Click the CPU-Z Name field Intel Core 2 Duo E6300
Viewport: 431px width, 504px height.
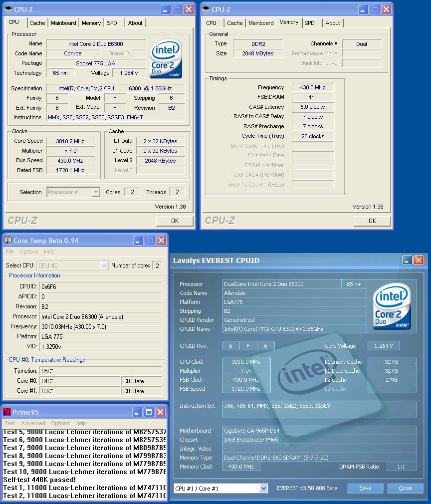point(96,44)
